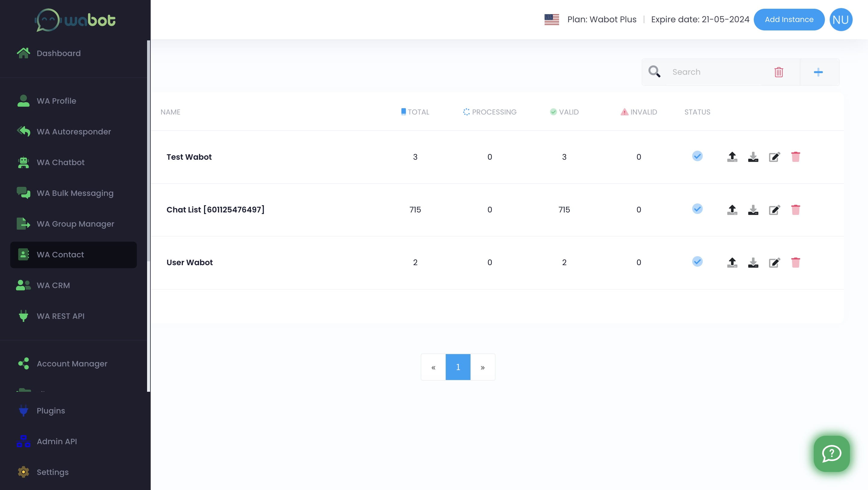
Task: Toggle status checkmark for Chat List
Action: point(697,209)
